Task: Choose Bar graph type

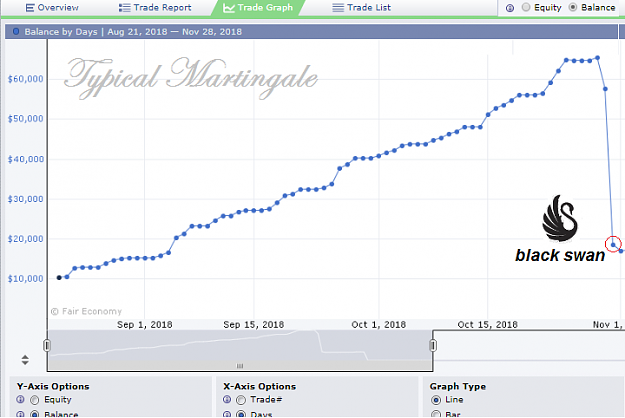Action: pos(436,415)
